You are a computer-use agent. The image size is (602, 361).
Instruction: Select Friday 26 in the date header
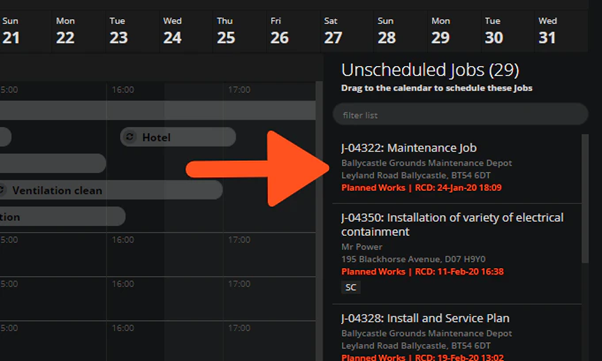point(293,31)
